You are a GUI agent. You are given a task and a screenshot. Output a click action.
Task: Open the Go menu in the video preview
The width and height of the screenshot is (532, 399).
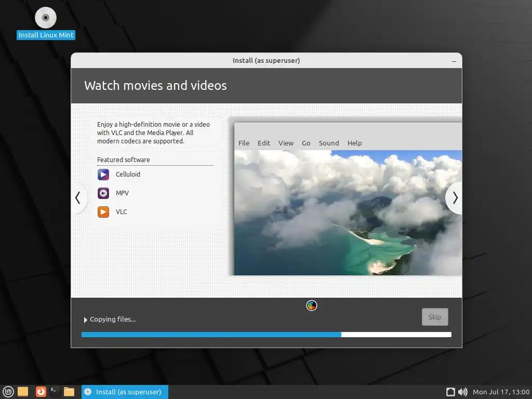coord(306,143)
